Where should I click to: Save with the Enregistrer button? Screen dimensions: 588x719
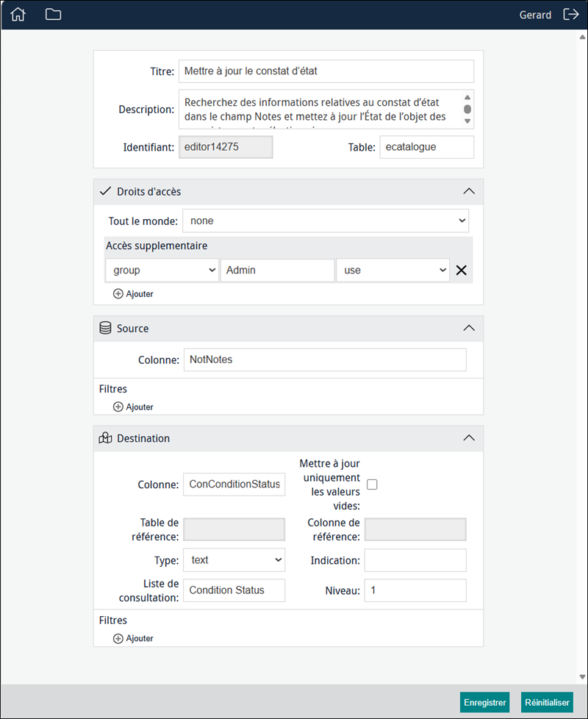(x=485, y=702)
